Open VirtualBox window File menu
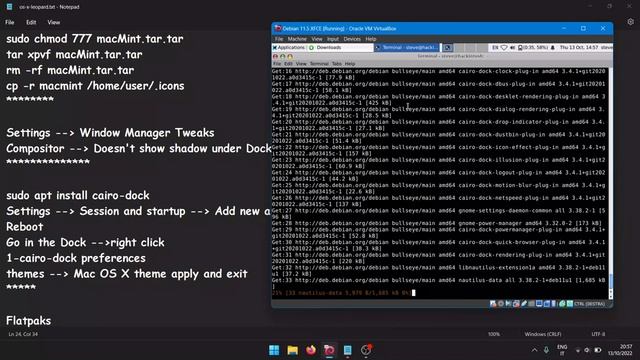The height and width of the screenshot is (360, 640). tap(279, 39)
